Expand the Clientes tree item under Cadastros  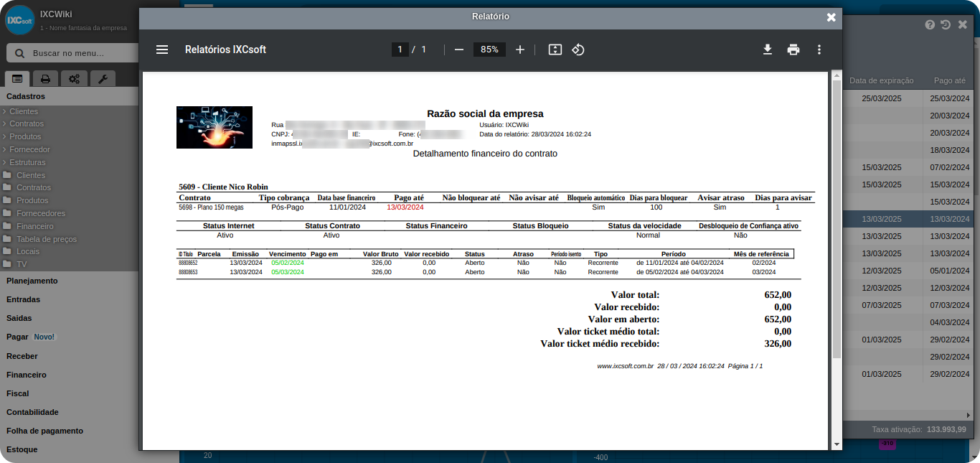point(23,111)
